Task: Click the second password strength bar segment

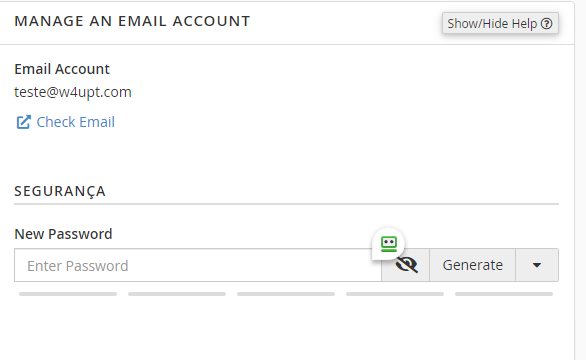Action: (177, 294)
